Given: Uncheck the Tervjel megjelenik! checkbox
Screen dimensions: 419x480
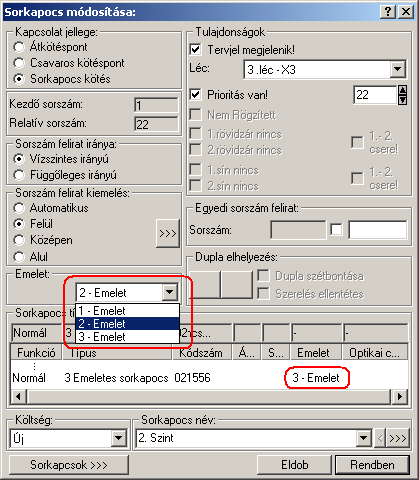Looking at the screenshot, I should [195, 50].
